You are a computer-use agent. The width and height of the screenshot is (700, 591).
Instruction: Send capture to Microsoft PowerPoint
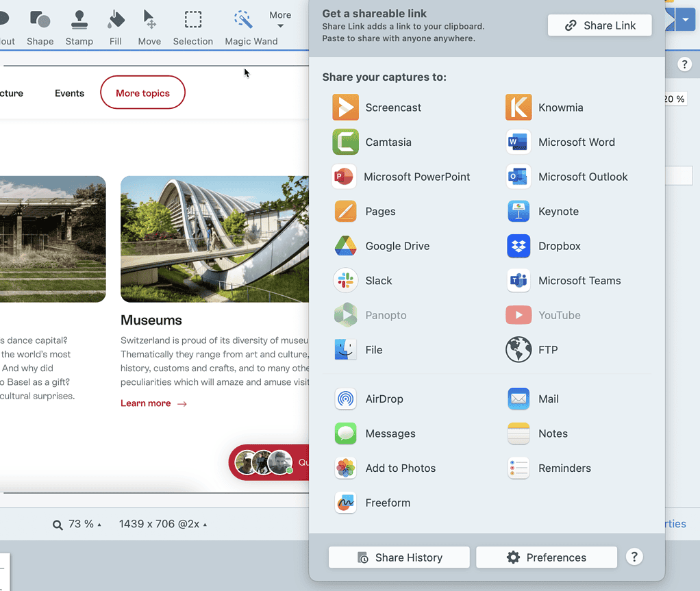(x=408, y=177)
